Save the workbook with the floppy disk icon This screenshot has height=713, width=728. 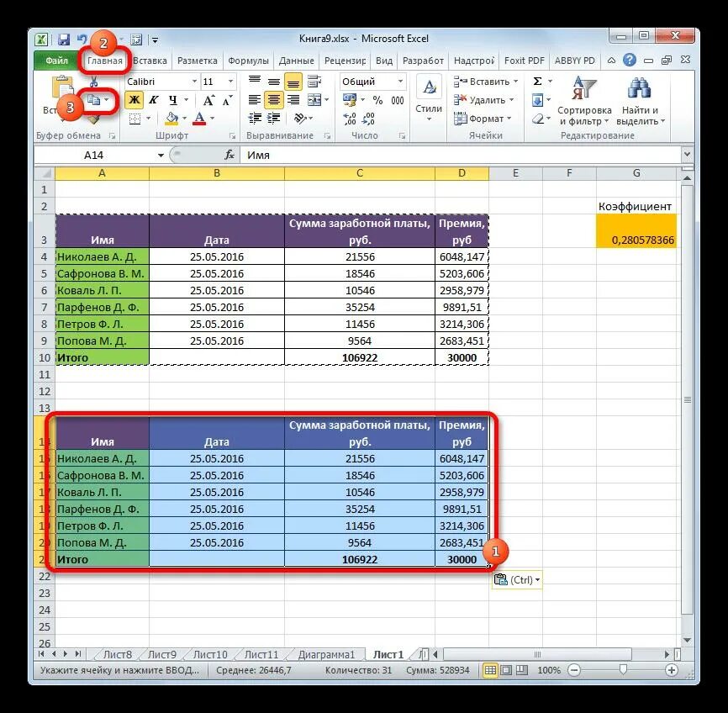click(64, 40)
